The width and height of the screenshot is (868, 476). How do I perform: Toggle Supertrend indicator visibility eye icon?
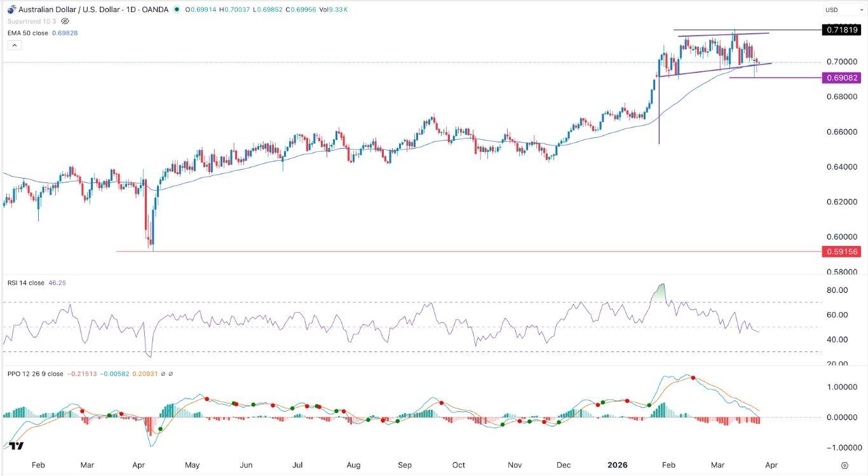pos(65,21)
